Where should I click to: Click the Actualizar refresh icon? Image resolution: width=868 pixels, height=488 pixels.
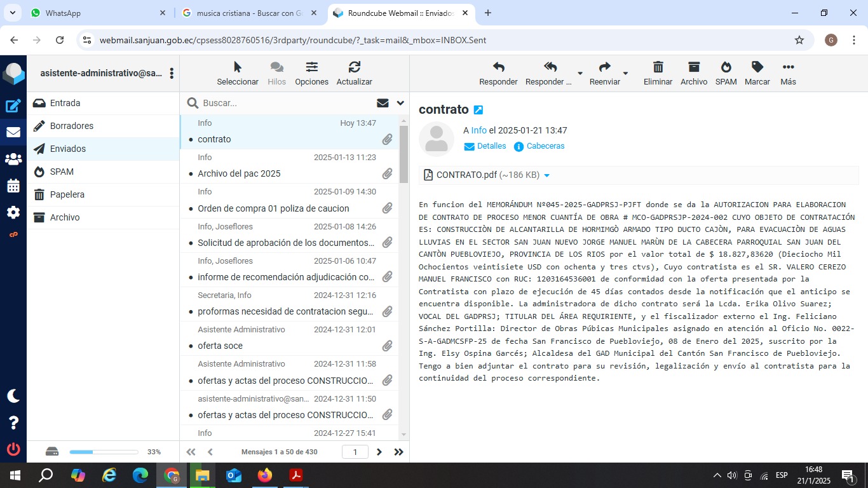click(x=354, y=67)
